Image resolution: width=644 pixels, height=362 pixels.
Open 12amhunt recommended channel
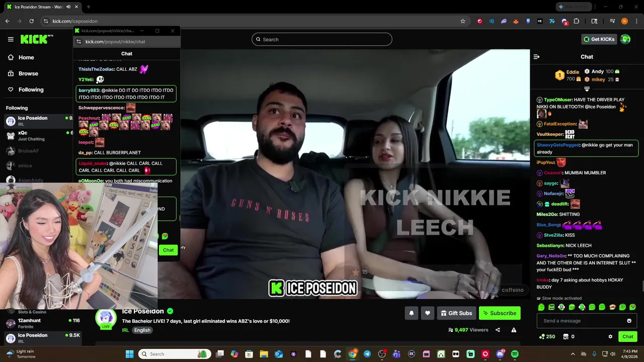tap(43, 323)
